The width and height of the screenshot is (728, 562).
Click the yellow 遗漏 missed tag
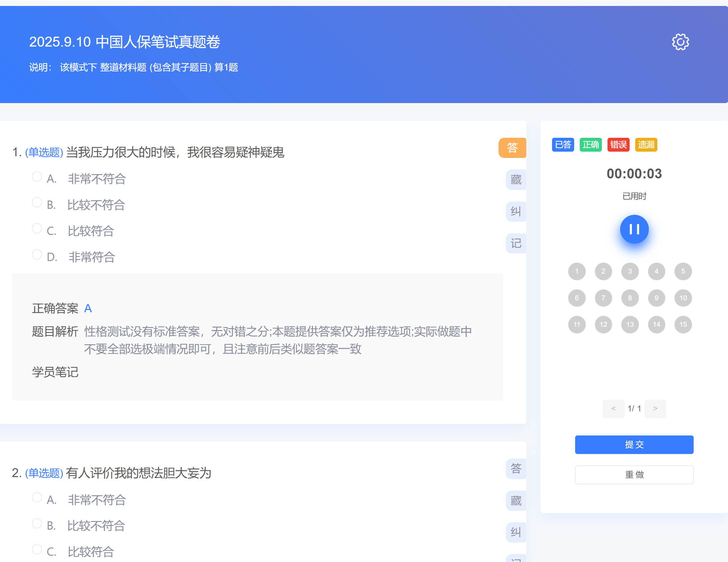click(646, 145)
